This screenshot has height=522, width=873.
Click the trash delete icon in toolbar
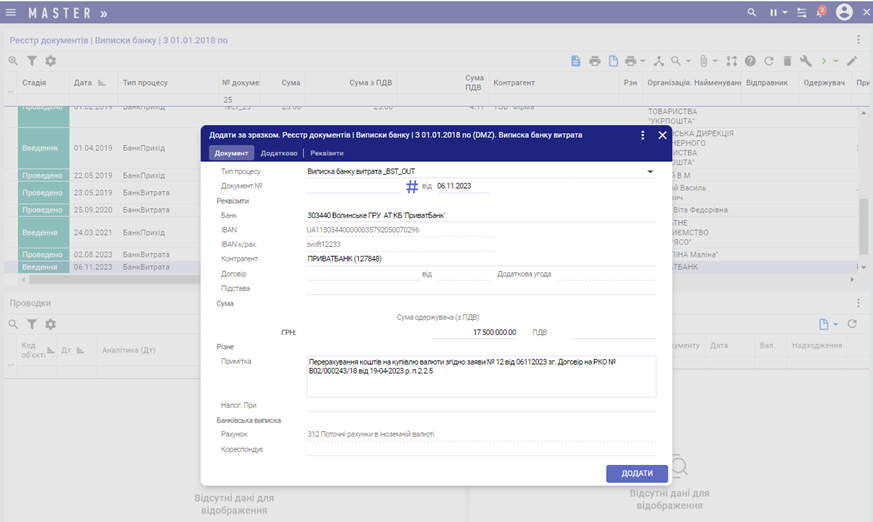pyautogui.click(x=787, y=61)
